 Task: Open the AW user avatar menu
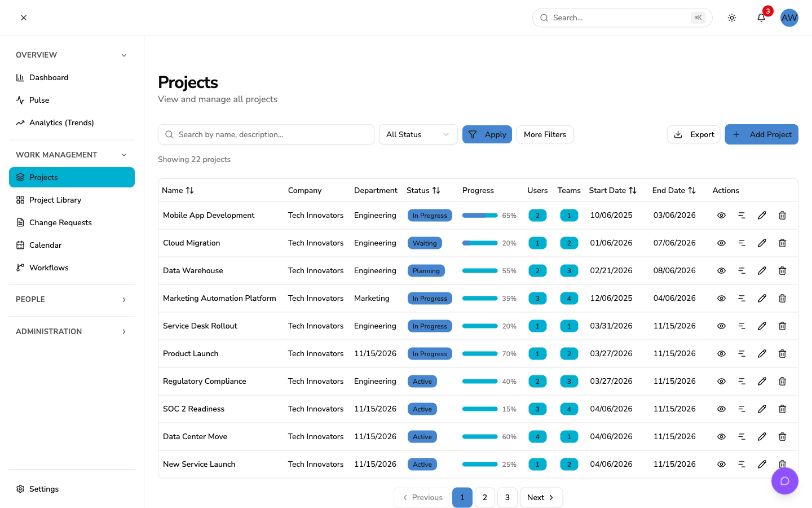(x=789, y=17)
